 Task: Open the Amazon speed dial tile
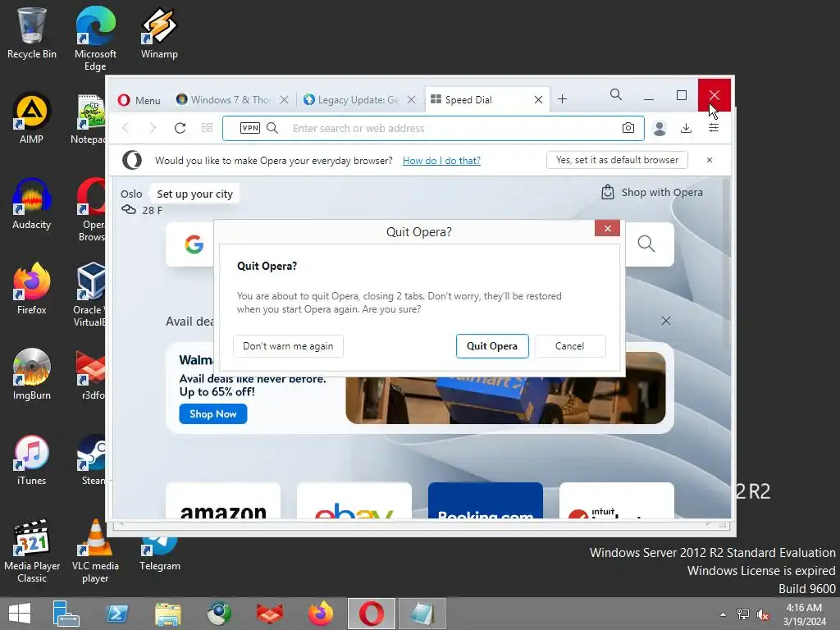pos(223,501)
